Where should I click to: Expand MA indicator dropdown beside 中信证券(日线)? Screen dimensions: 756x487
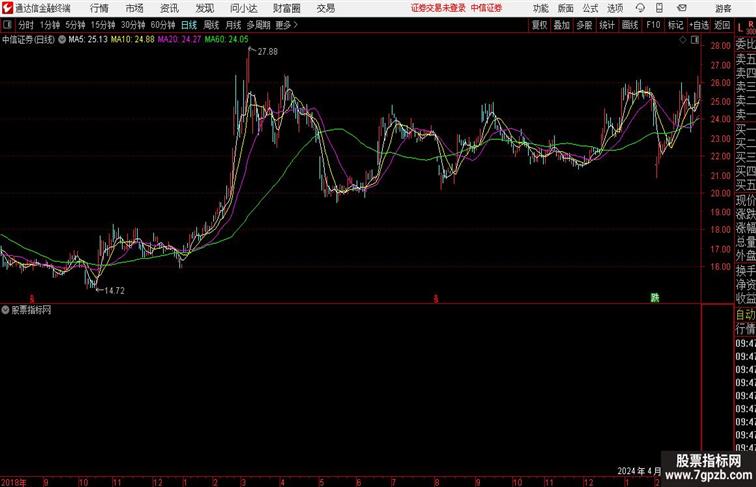point(62,40)
